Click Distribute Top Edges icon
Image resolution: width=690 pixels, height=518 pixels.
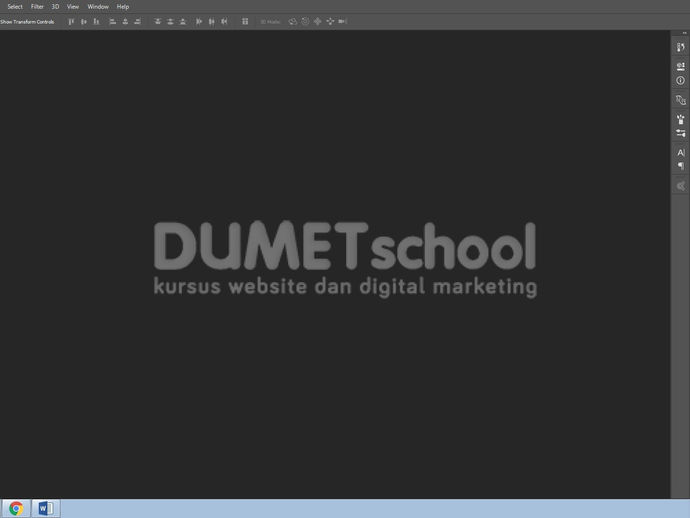tap(158, 22)
